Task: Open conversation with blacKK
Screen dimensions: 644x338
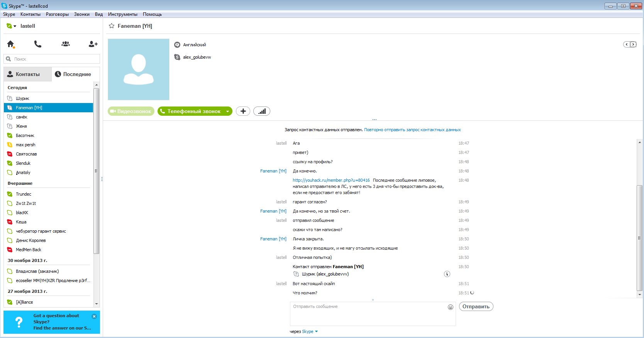Action: click(49, 213)
